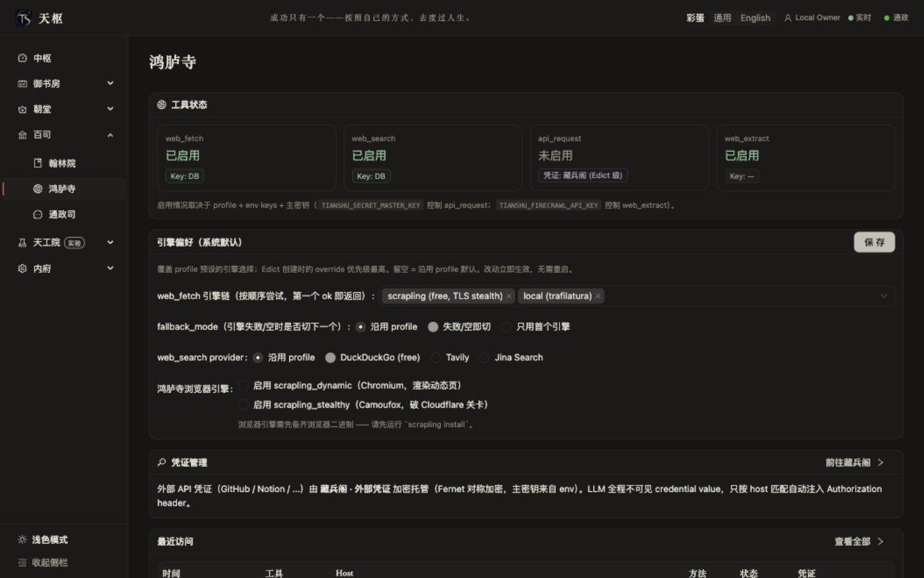Screen dimensions: 924x578
Task: Expand the 御书房 chevron
Action: tap(110, 83)
